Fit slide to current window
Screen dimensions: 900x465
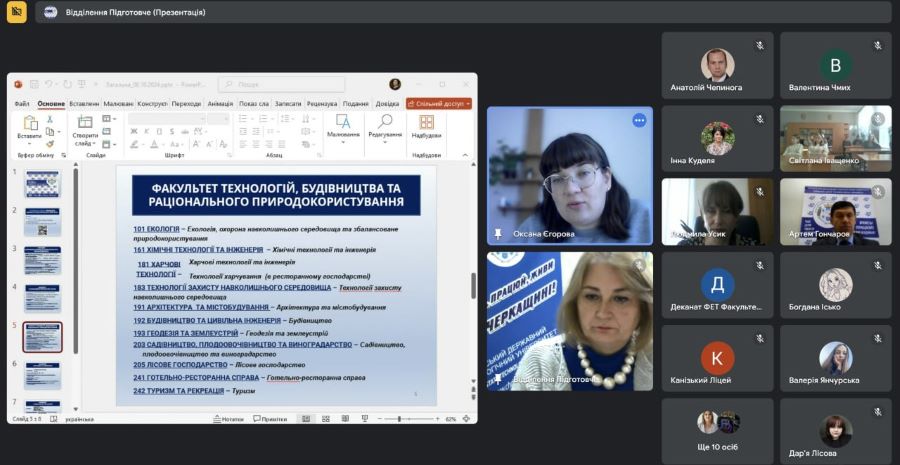pos(466,419)
